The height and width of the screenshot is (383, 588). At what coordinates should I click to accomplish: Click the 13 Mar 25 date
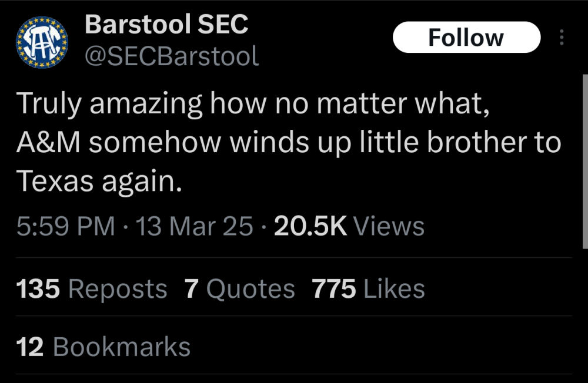(x=194, y=226)
